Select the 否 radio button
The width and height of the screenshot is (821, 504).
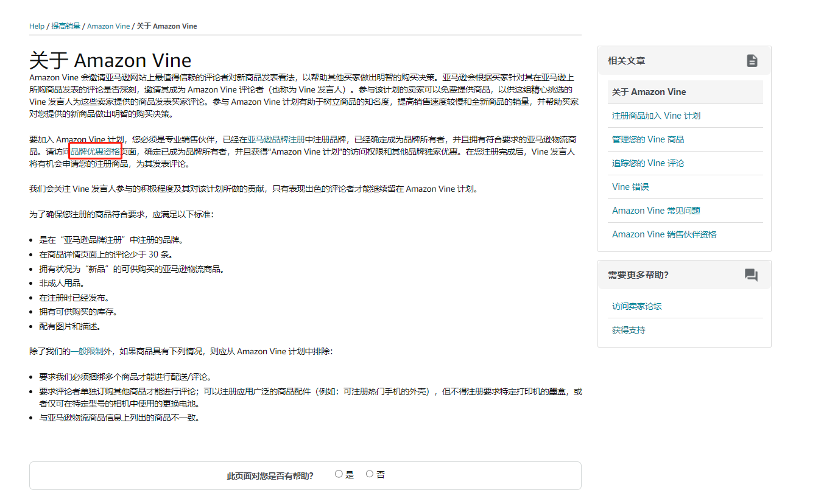pos(369,474)
